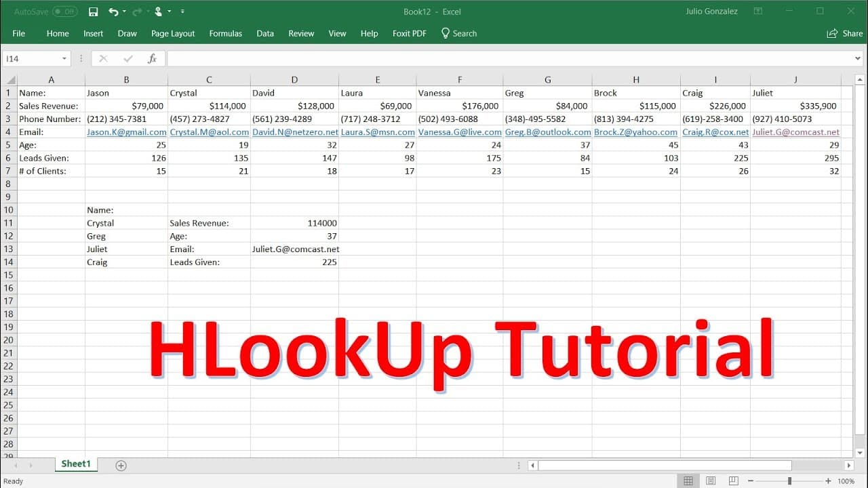
Task: Select the 'Greg' cell in row 12
Action: tap(126, 237)
